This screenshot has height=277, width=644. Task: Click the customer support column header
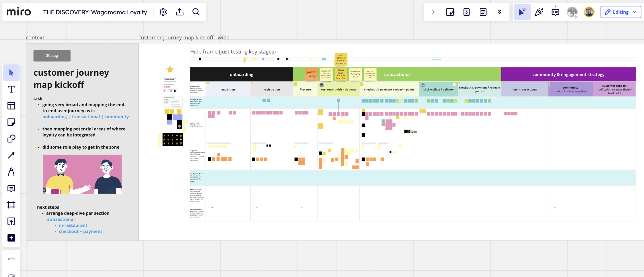tap(614, 90)
